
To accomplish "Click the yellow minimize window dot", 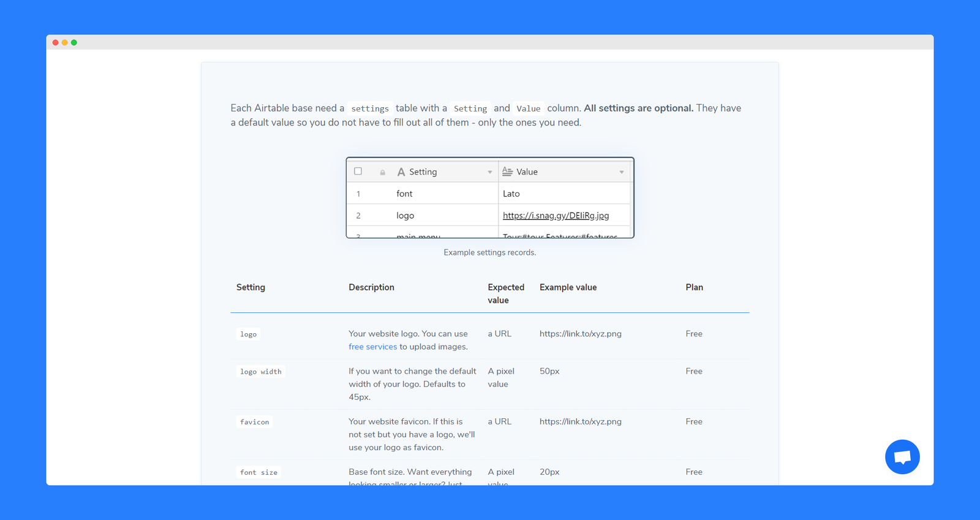I will 65,42.
